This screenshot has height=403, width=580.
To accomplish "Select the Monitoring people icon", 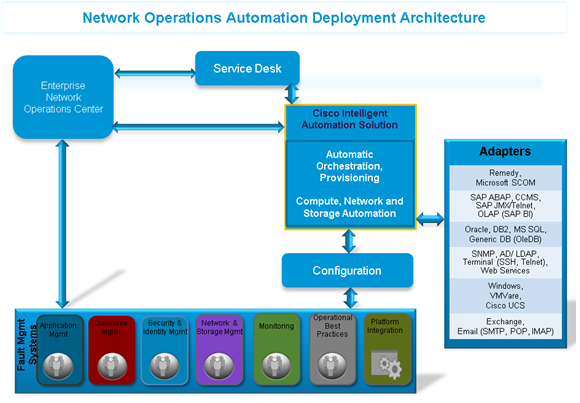I will click(x=276, y=366).
